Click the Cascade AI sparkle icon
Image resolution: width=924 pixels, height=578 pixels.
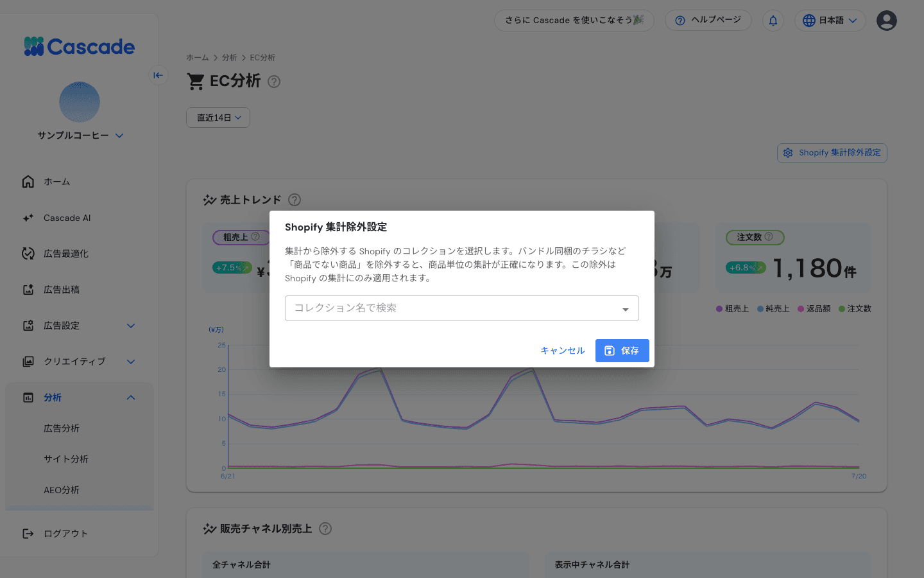[28, 218]
